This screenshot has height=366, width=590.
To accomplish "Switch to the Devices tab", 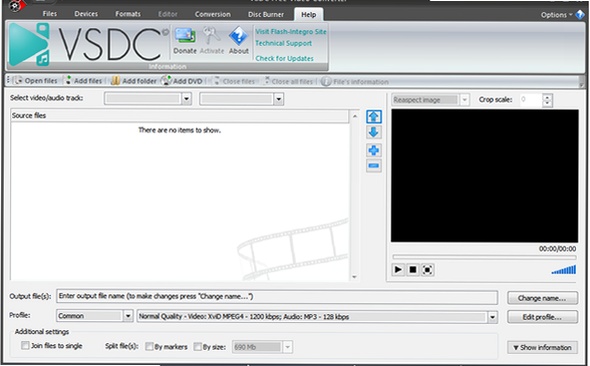I will (x=86, y=14).
